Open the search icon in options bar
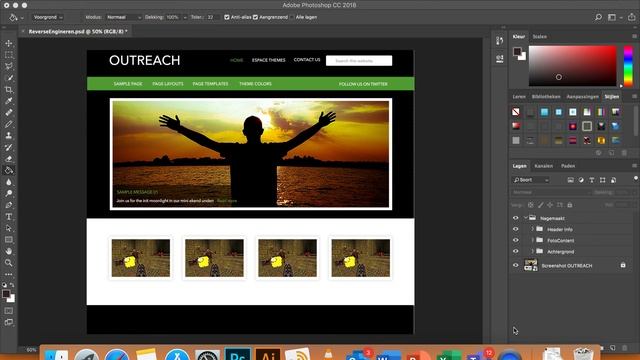The height and width of the screenshot is (360, 640). [x=598, y=17]
